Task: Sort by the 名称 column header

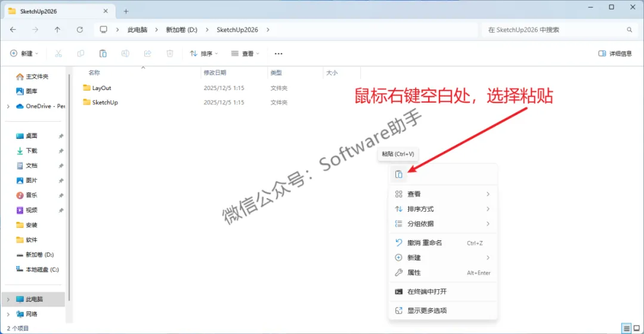Action: (x=94, y=73)
